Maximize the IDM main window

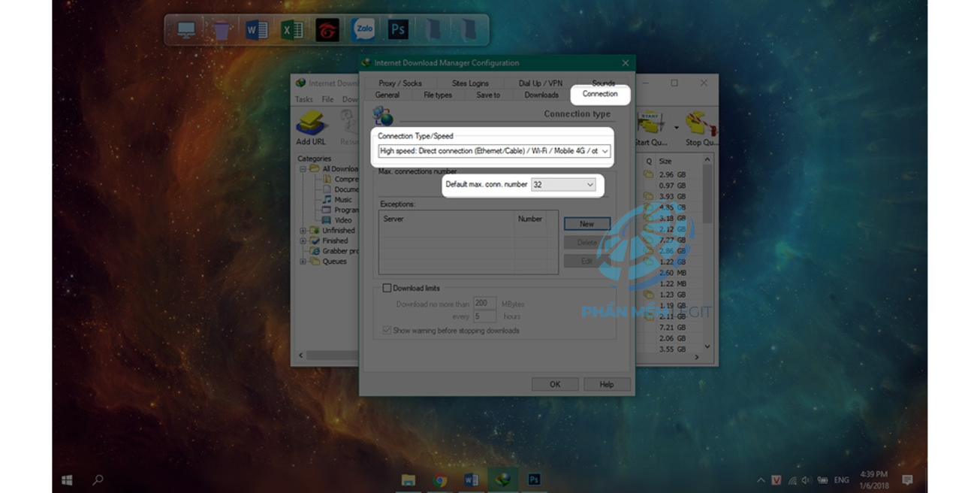pos(674,83)
